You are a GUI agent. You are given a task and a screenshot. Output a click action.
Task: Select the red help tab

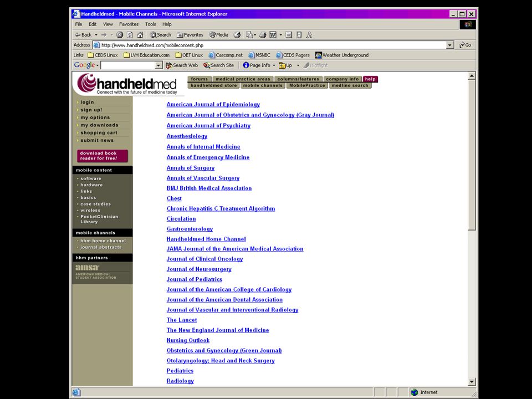click(370, 79)
